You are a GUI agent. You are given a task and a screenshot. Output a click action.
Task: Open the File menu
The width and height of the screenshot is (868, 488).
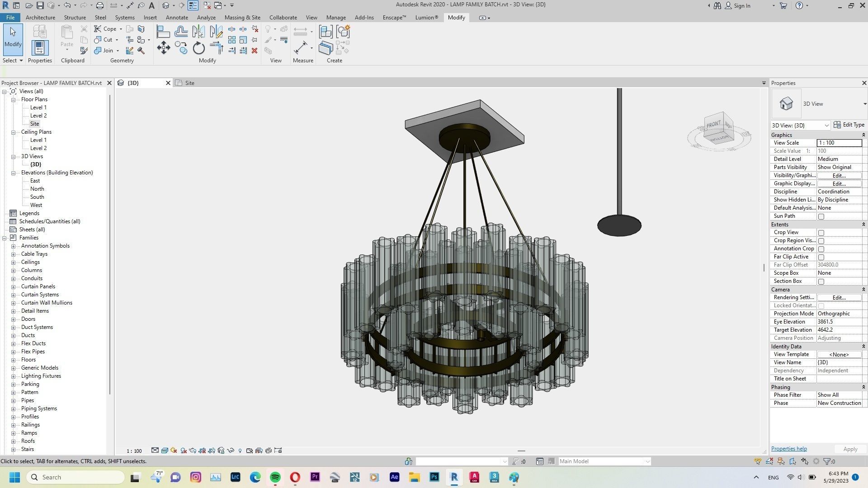pyautogui.click(x=10, y=18)
